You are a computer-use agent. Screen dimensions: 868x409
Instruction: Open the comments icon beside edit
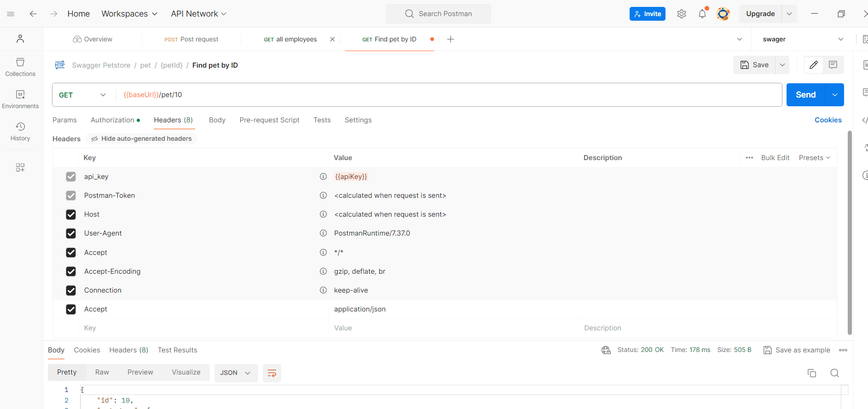[833, 65]
